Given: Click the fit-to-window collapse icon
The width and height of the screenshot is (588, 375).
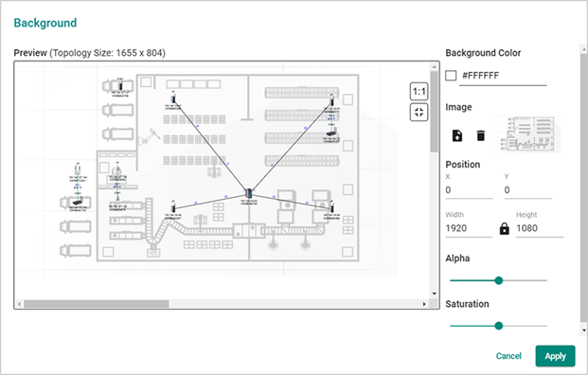Looking at the screenshot, I should (419, 112).
